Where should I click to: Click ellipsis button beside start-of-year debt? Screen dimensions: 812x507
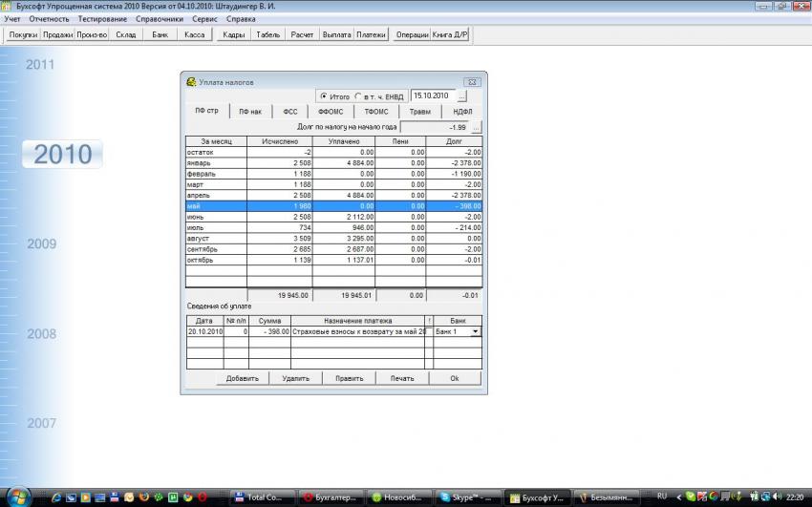point(477,127)
